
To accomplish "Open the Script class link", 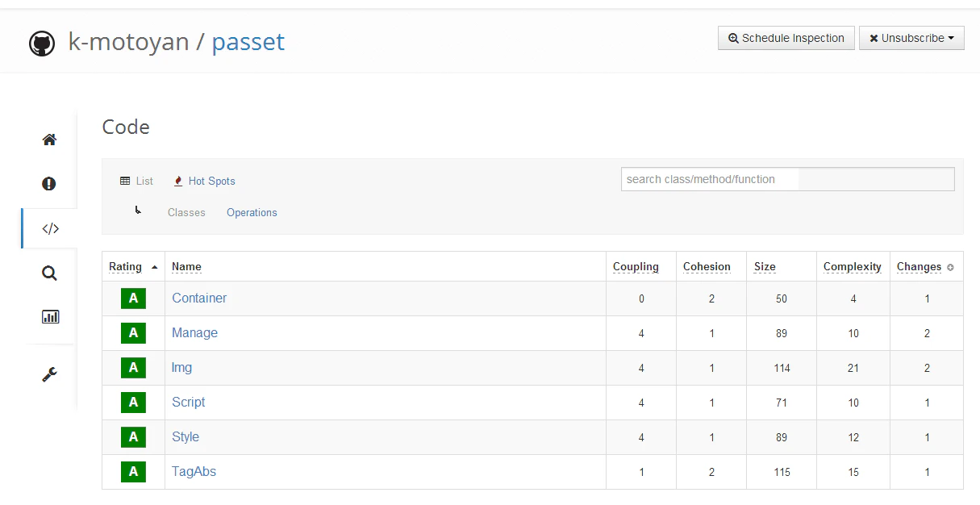I will coord(189,402).
